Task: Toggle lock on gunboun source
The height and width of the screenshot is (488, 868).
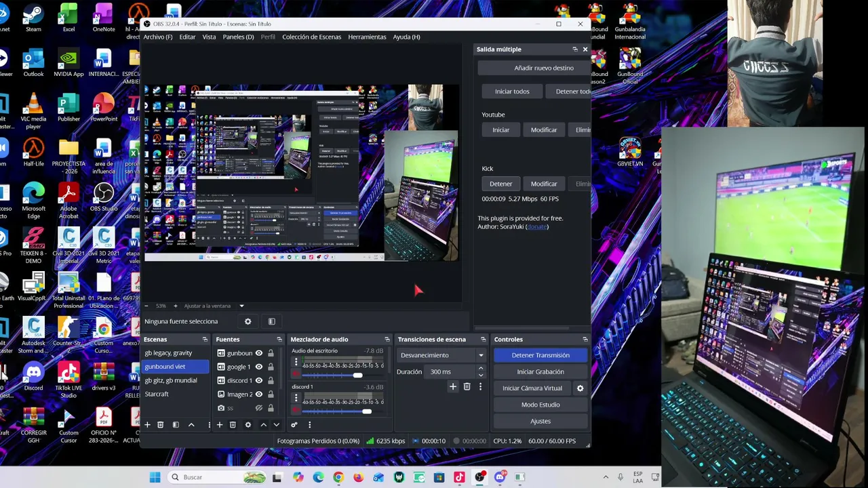Action: click(x=271, y=353)
